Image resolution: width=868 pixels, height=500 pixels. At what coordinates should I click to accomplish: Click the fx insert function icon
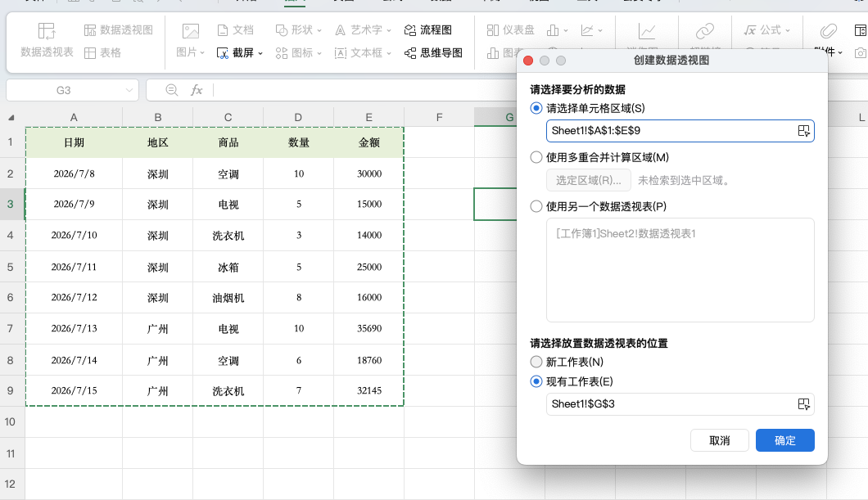coord(197,89)
